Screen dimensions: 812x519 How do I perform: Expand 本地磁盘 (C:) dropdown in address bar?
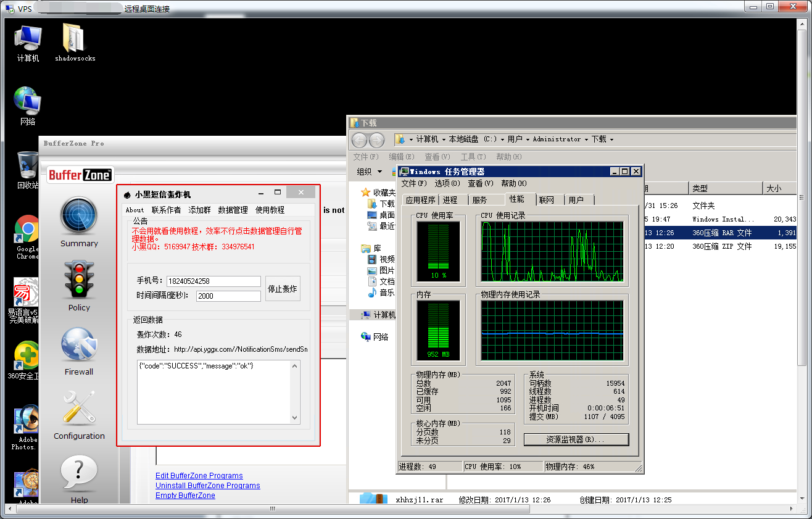(502, 139)
